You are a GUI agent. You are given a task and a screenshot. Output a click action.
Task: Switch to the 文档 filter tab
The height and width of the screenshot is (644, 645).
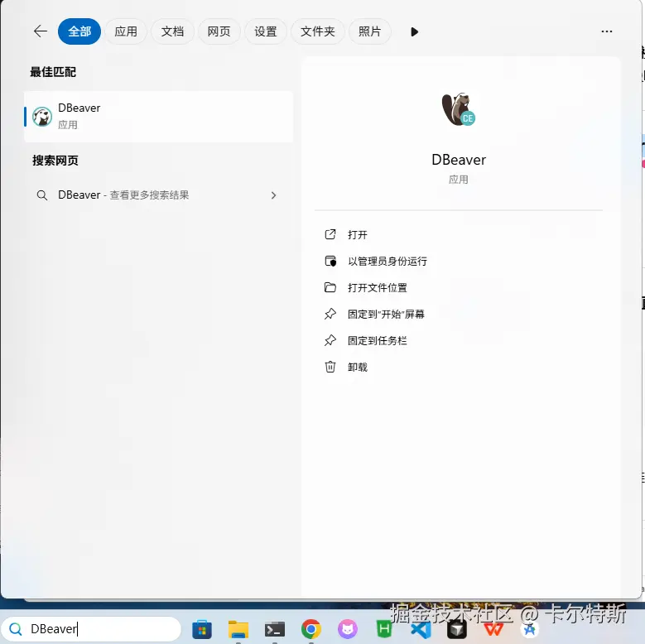coord(172,31)
